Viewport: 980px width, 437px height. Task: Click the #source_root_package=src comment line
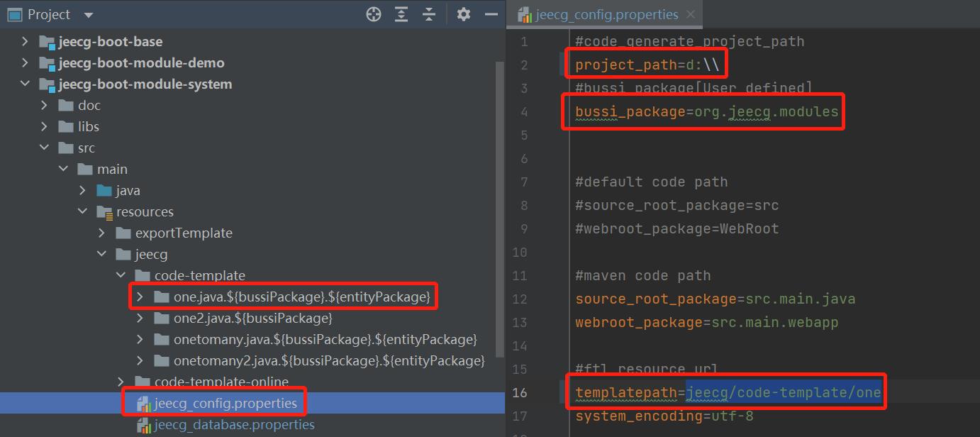[x=677, y=206]
